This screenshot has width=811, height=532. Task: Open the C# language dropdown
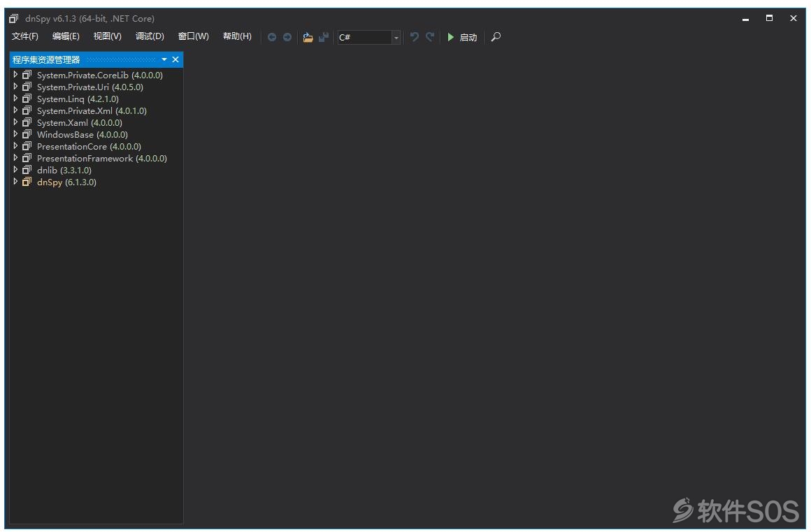coord(396,37)
